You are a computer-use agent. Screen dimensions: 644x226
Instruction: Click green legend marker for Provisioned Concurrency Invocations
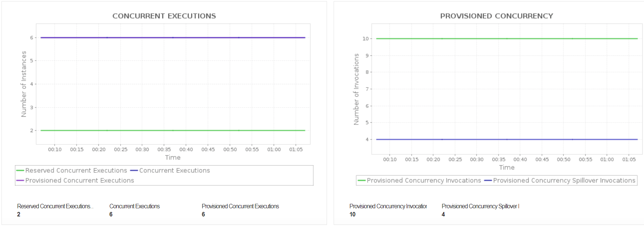click(361, 181)
